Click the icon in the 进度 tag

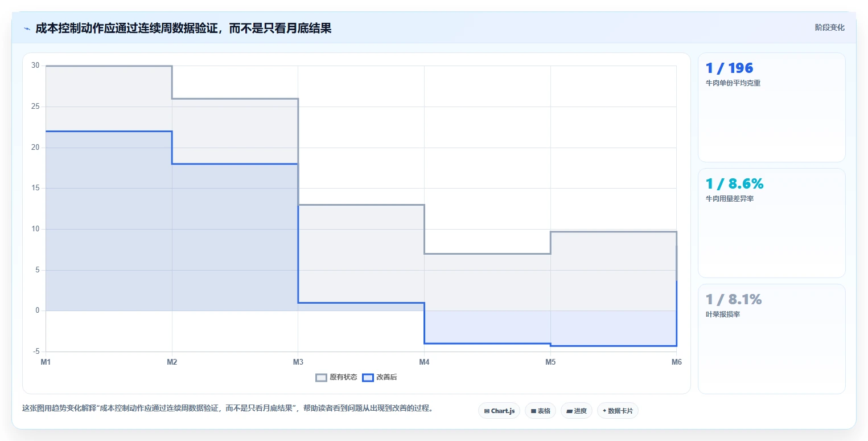click(x=570, y=411)
